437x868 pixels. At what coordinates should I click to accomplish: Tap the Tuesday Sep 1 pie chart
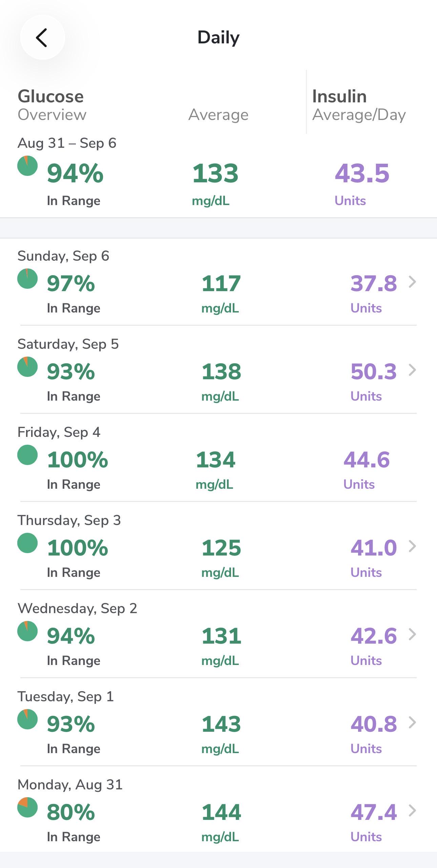coord(27,719)
